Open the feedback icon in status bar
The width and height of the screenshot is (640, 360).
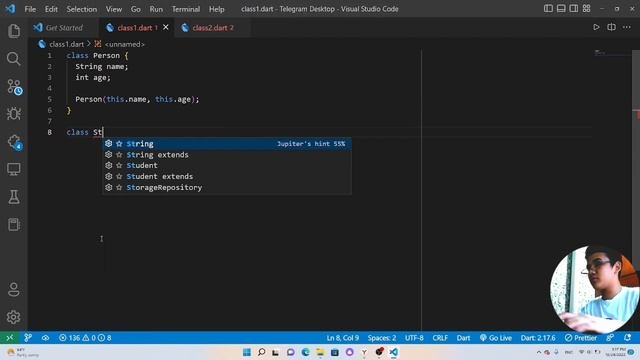(610, 338)
